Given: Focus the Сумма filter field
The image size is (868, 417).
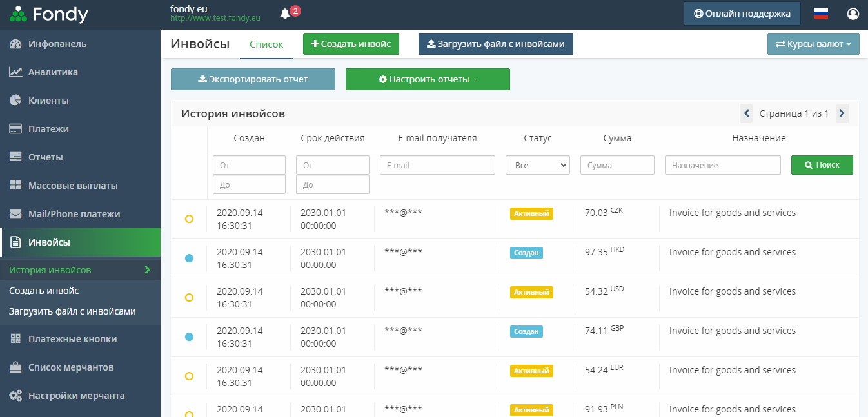Looking at the screenshot, I should (x=617, y=165).
